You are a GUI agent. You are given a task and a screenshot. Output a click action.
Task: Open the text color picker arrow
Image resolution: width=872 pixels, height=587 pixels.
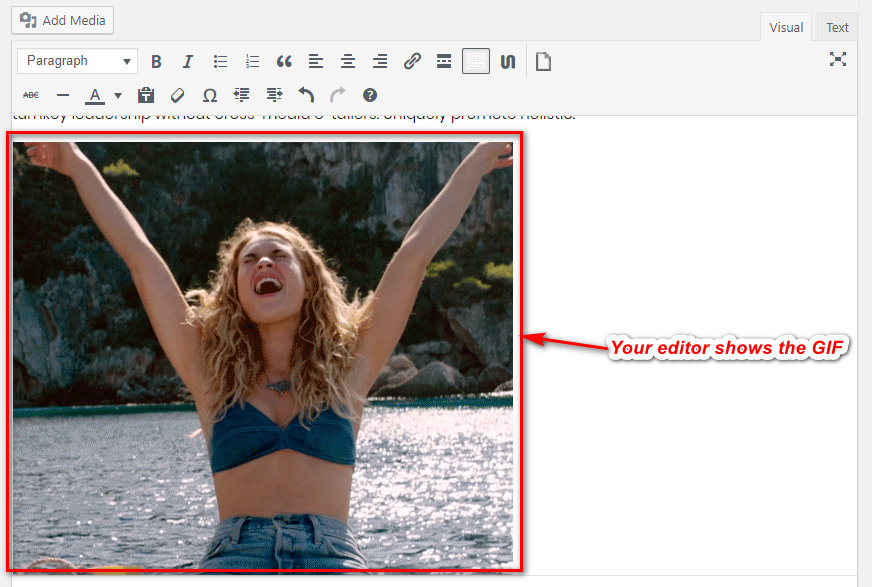tap(118, 96)
